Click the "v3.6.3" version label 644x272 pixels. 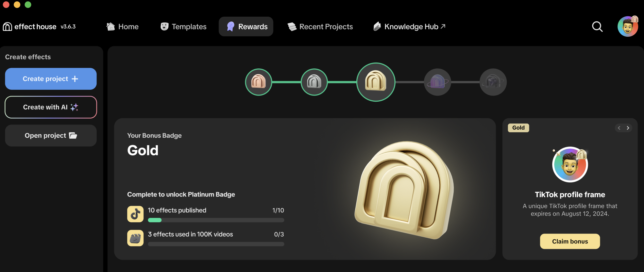[x=68, y=27]
